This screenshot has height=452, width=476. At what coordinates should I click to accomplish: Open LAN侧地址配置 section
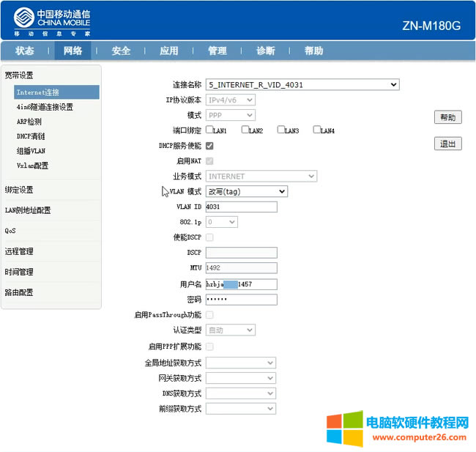[28, 210]
